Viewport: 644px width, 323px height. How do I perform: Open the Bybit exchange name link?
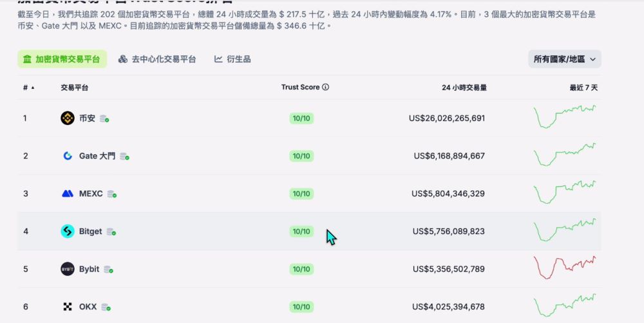pyautogui.click(x=89, y=269)
